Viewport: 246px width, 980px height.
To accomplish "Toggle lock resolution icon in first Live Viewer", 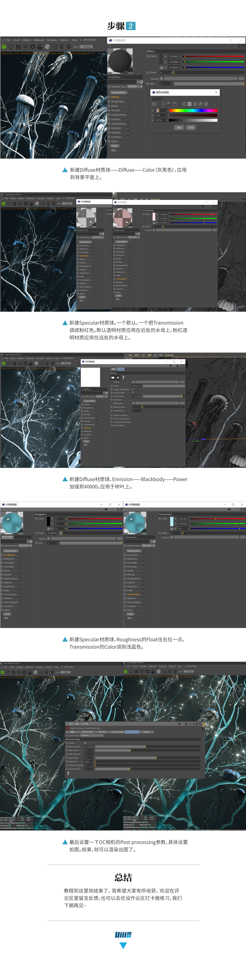I will [40, 47].
